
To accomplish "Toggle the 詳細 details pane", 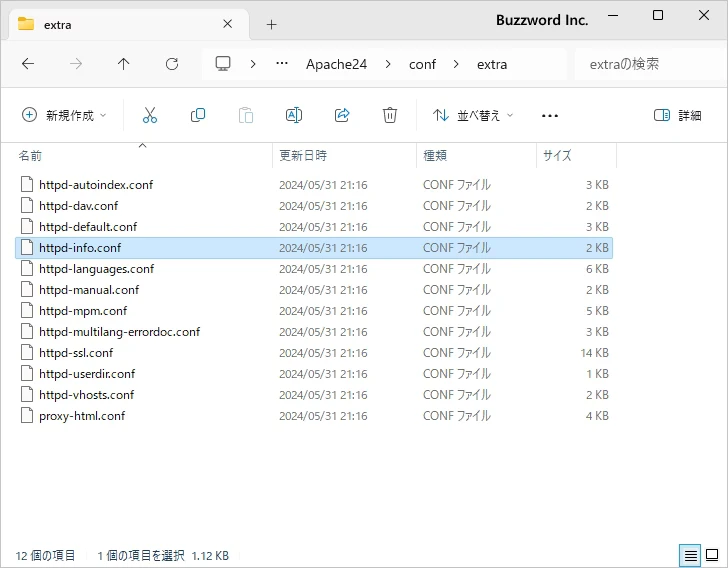I will [677, 115].
